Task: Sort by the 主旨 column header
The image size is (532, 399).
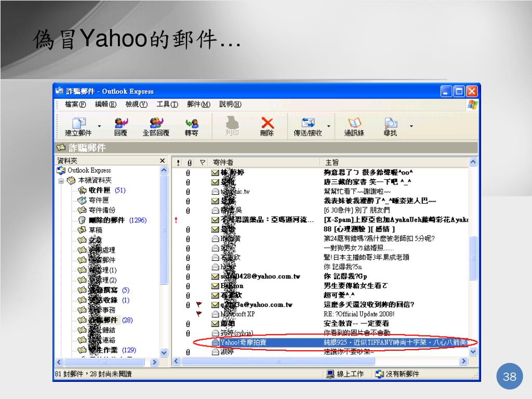Action: tap(394, 162)
